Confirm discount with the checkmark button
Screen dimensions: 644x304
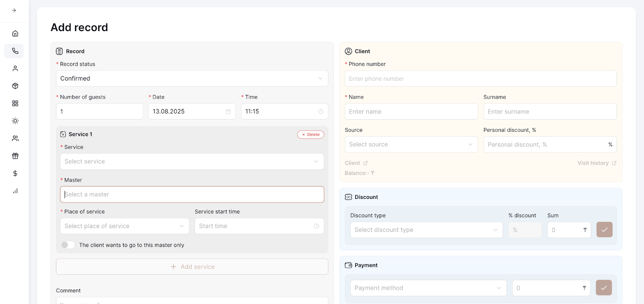604,230
